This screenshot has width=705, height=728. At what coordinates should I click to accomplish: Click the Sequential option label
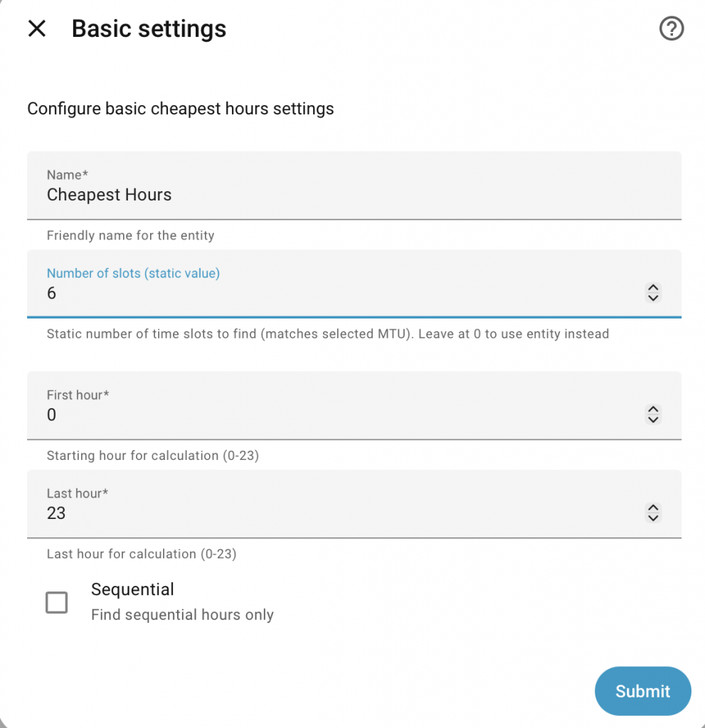(132, 589)
